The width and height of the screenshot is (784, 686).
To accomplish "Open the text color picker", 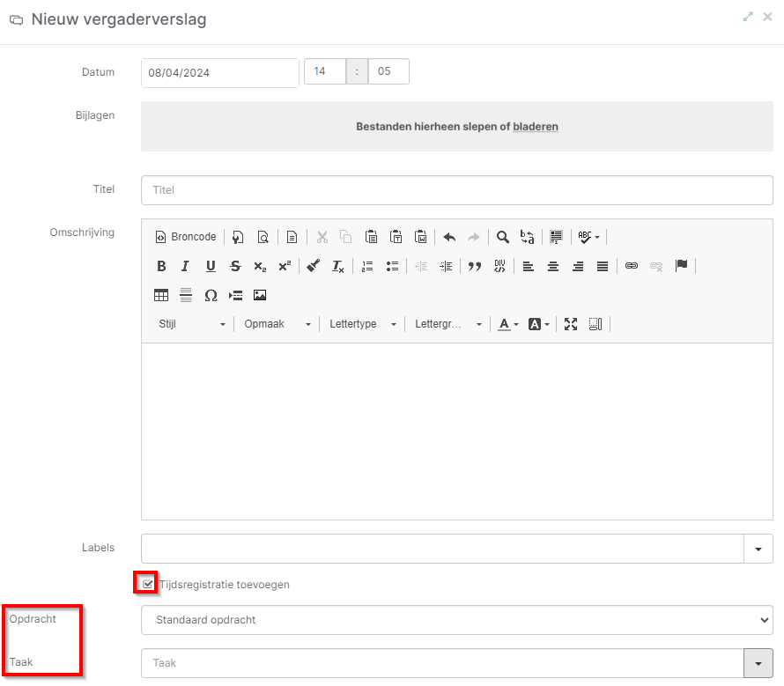I will (x=508, y=324).
